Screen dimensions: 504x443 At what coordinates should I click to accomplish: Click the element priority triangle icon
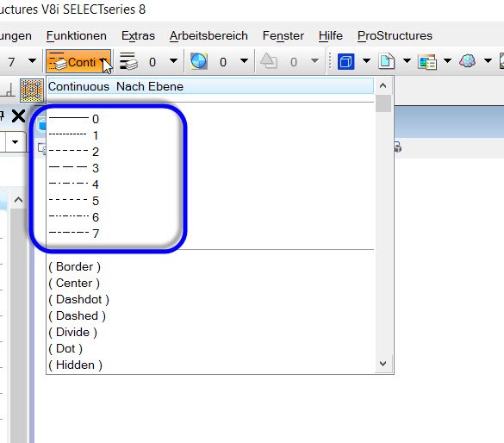click(269, 61)
